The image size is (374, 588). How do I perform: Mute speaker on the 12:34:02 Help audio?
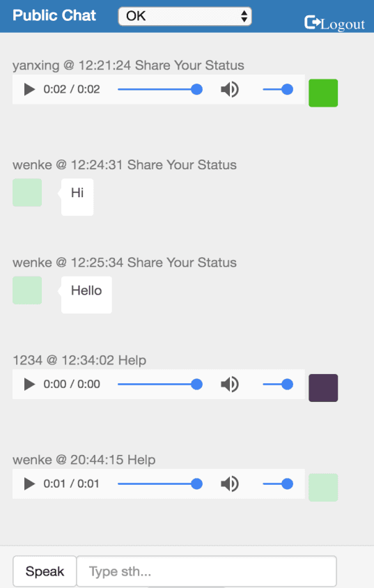click(x=230, y=385)
